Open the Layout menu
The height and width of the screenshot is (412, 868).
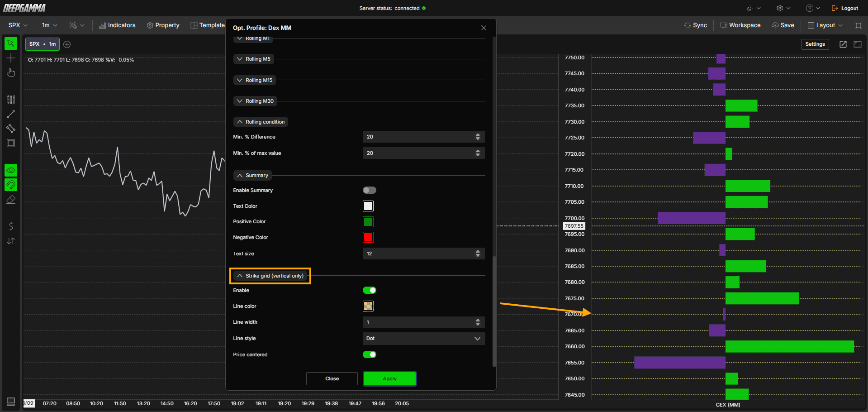(825, 25)
